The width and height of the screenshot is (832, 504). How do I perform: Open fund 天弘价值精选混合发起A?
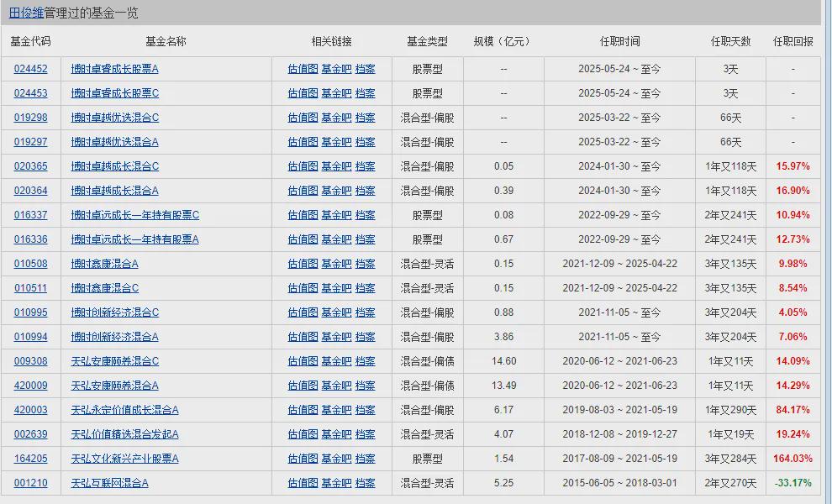pyautogui.click(x=124, y=434)
